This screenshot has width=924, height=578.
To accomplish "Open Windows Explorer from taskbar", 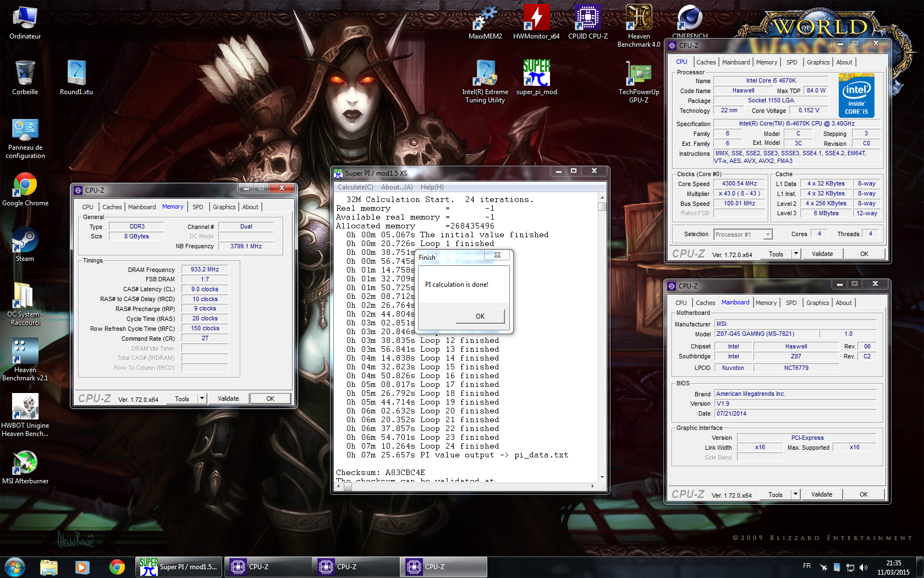I will pos(49,567).
